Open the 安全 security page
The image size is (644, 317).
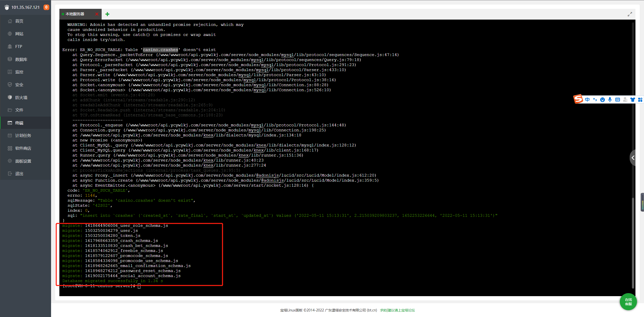[19, 85]
